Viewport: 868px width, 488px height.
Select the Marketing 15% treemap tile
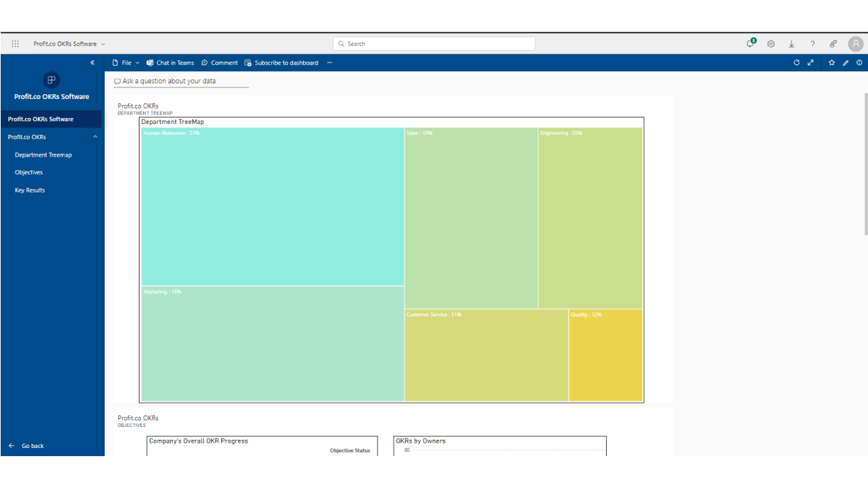click(273, 344)
